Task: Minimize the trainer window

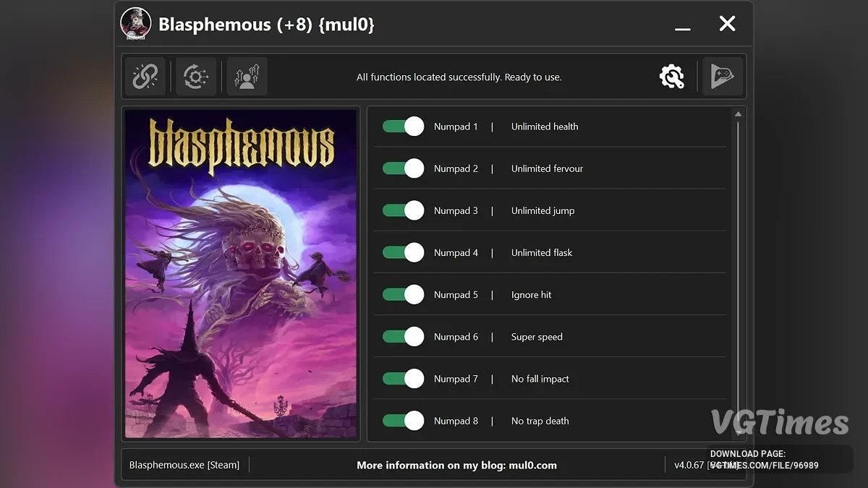Action: tap(682, 27)
